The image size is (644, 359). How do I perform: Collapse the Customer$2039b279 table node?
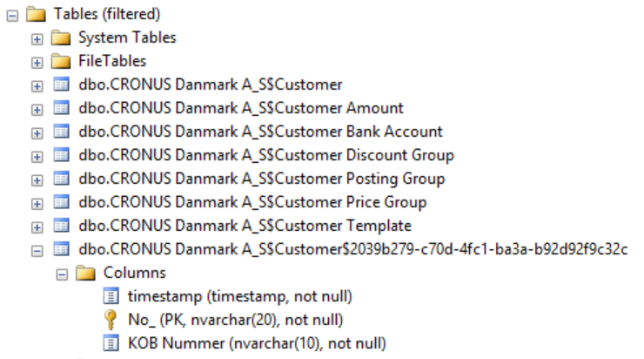pyautogui.click(x=37, y=251)
